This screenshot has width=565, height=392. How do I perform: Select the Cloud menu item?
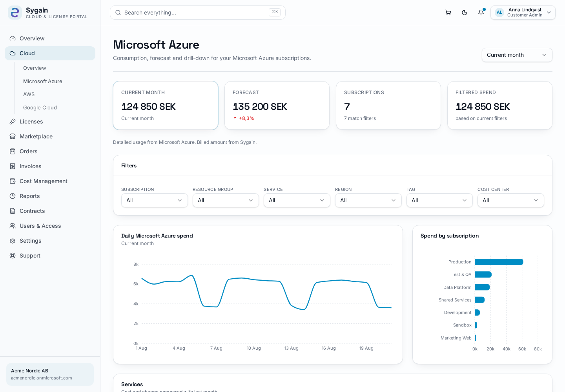[x=50, y=53]
